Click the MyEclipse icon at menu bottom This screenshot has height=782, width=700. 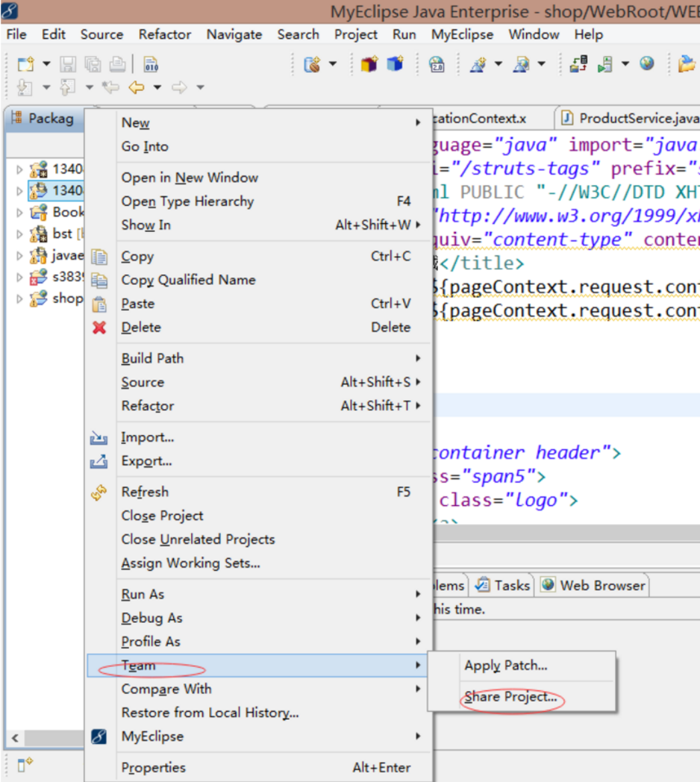pyautogui.click(x=99, y=736)
